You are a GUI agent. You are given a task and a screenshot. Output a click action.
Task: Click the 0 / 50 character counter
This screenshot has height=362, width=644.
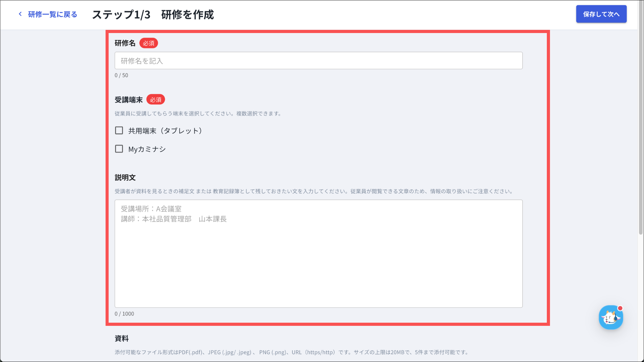[121, 75]
